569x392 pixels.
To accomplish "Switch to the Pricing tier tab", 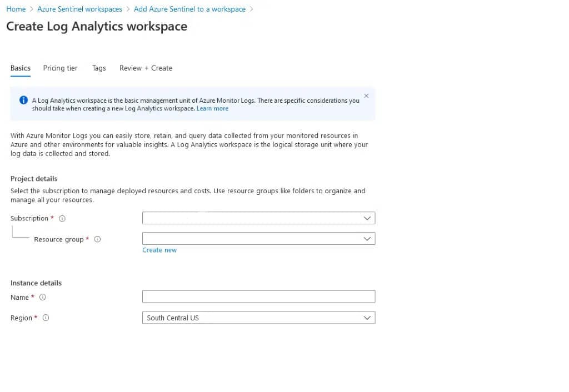I will click(60, 68).
